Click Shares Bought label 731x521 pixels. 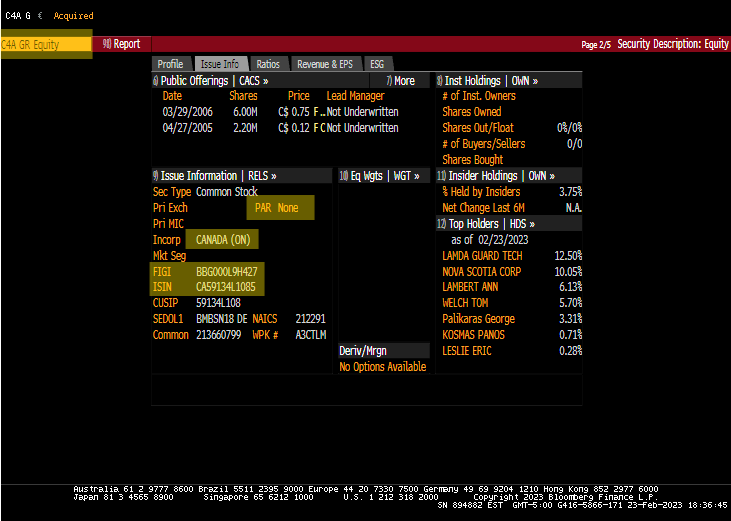coord(473,159)
